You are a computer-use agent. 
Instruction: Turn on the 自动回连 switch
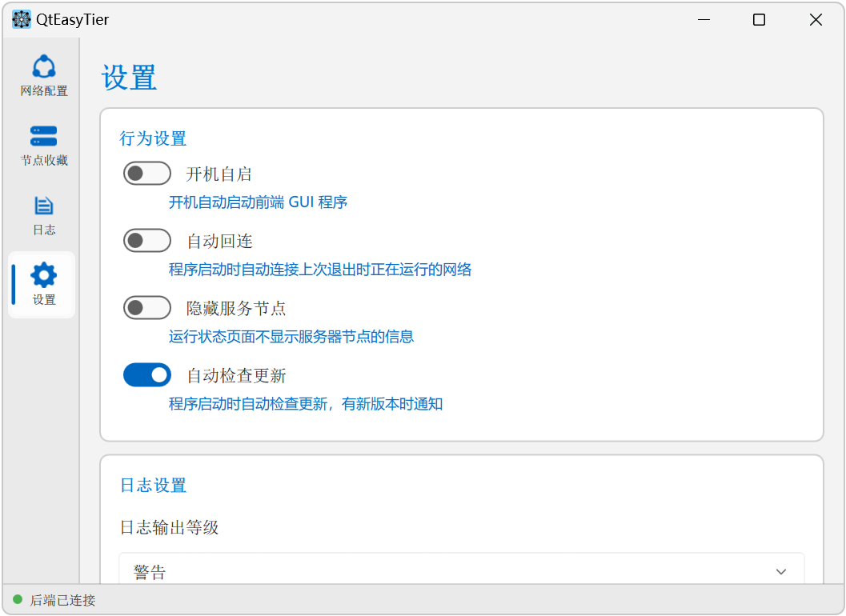(146, 241)
